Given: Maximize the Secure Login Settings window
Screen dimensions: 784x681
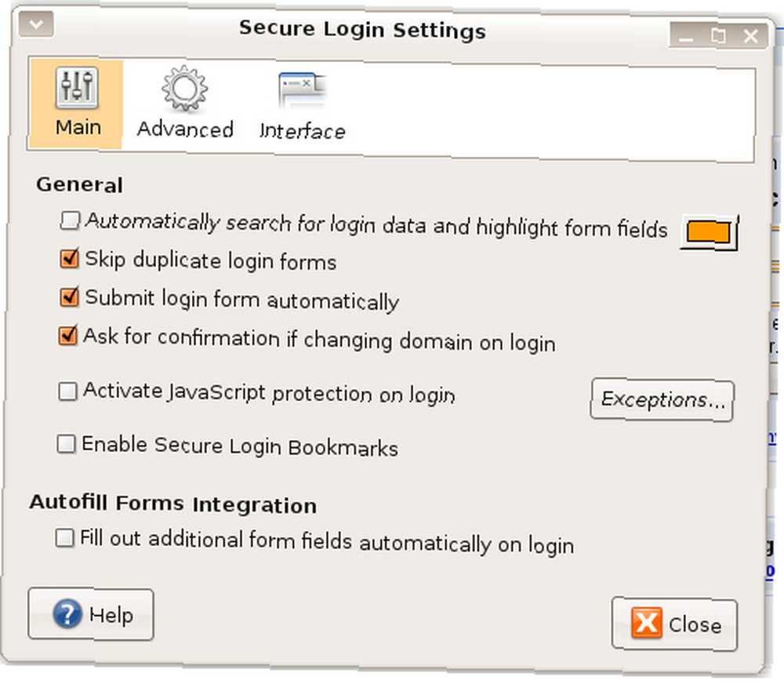Looking at the screenshot, I should pyautogui.click(x=718, y=36).
